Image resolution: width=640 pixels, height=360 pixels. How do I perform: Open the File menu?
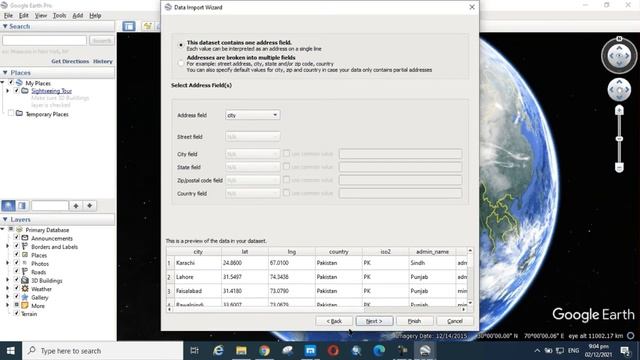pyautogui.click(x=8, y=16)
